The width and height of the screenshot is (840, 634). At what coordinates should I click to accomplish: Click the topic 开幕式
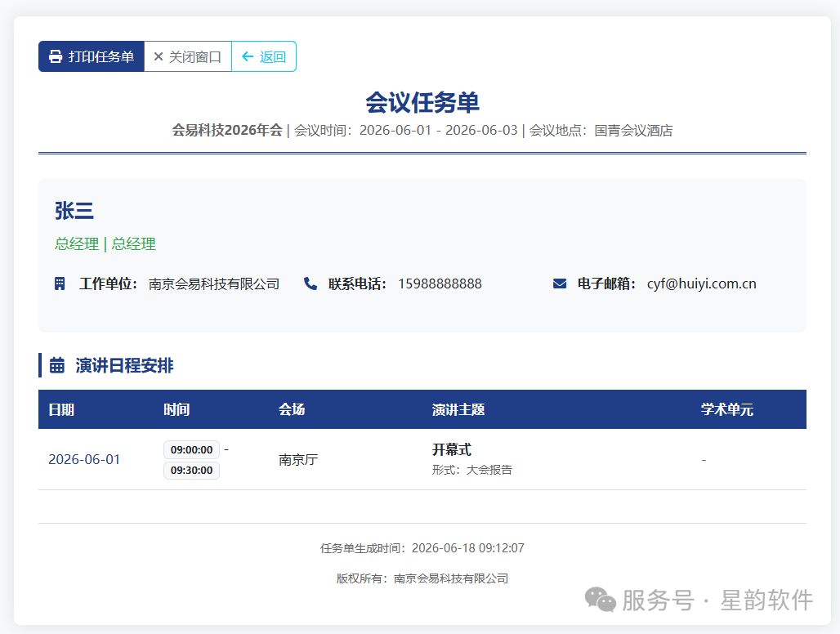click(452, 449)
